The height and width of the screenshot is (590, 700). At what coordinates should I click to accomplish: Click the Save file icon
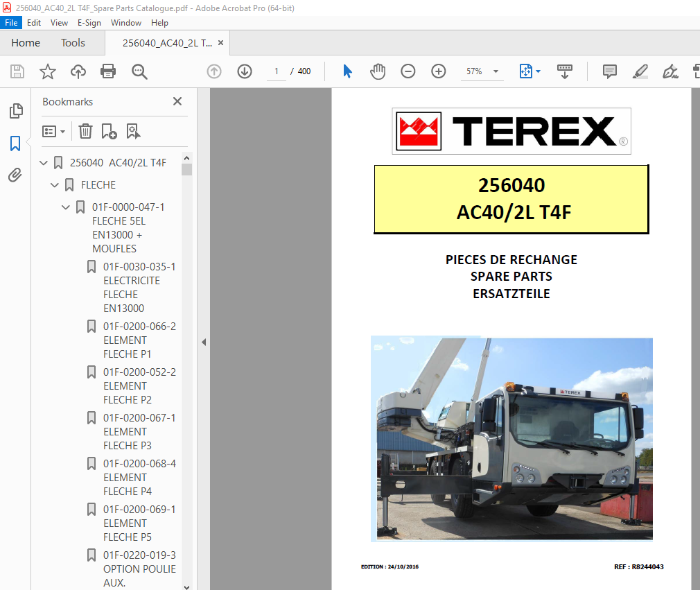click(x=17, y=71)
